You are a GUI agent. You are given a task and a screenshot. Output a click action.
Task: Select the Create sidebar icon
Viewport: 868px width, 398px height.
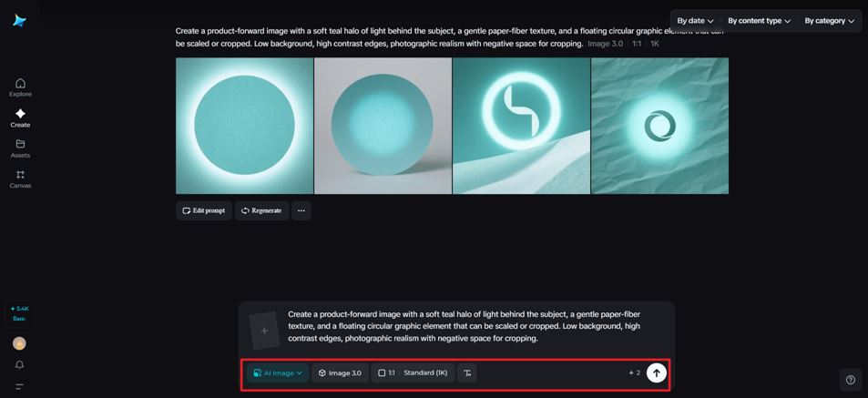pyautogui.click(x=20, y=117)
